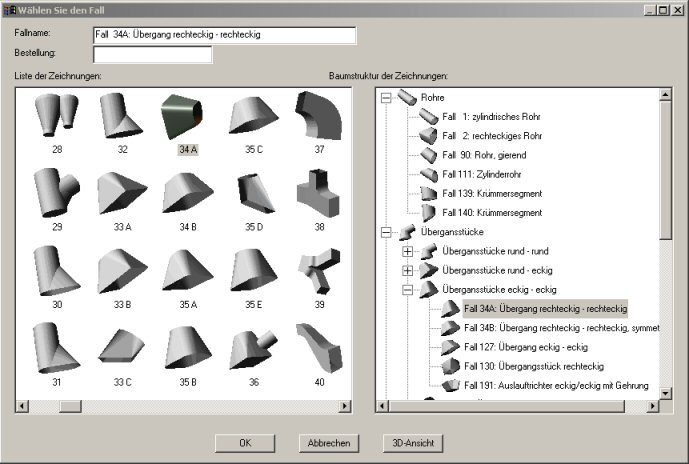Click the Fallname text field
Image resolution: width=689 pixels, height=464 pixels.
click(x=225, y=35)
